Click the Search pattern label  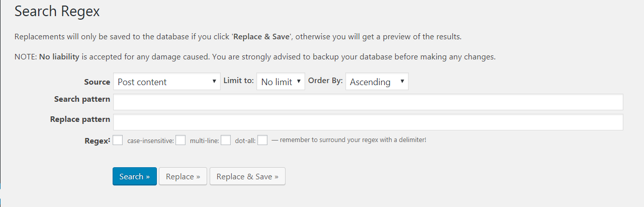coord(82,99)
